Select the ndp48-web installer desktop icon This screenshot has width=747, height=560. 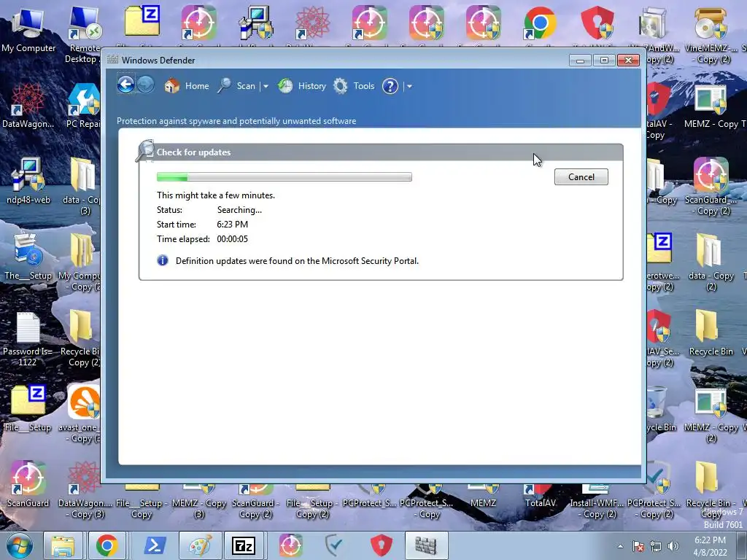click(x=28, y=182)
